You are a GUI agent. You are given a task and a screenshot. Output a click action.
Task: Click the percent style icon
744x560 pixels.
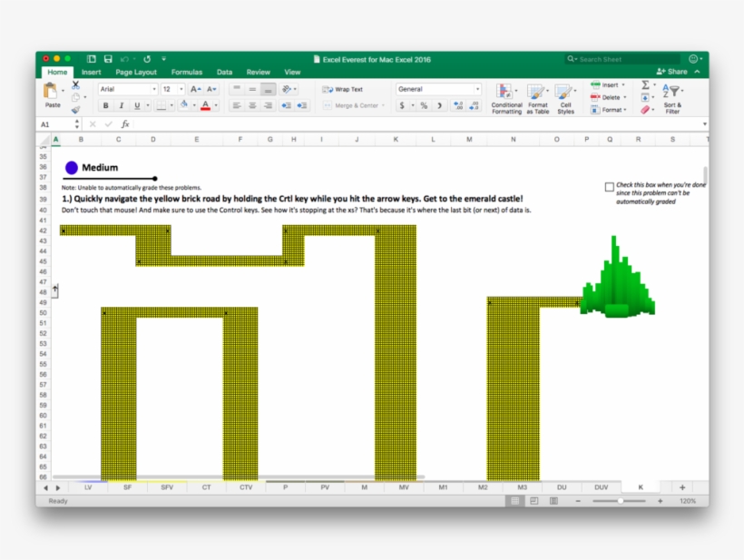point(423,105)
